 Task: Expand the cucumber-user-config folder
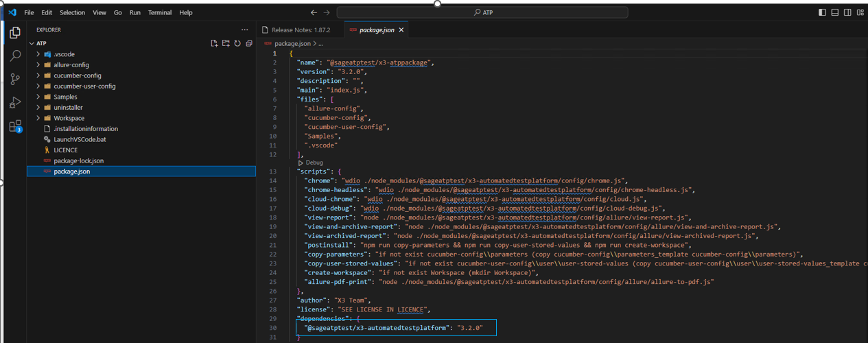(x=38, y=86)
